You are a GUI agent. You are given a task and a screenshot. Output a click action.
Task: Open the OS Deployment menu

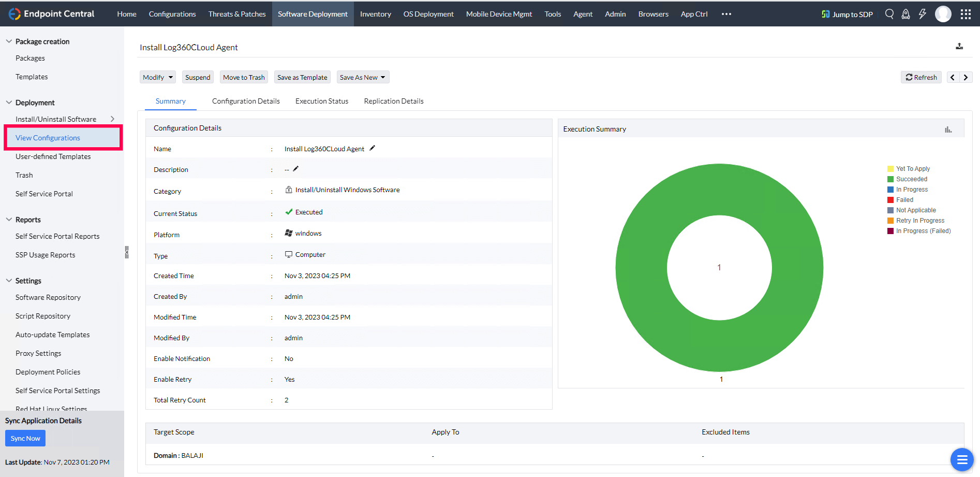428,14
